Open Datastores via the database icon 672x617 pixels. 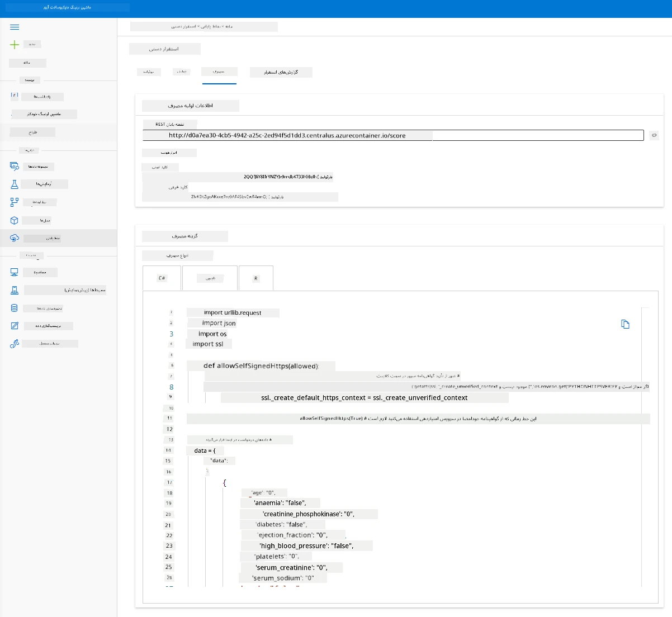tap(15, 308)
